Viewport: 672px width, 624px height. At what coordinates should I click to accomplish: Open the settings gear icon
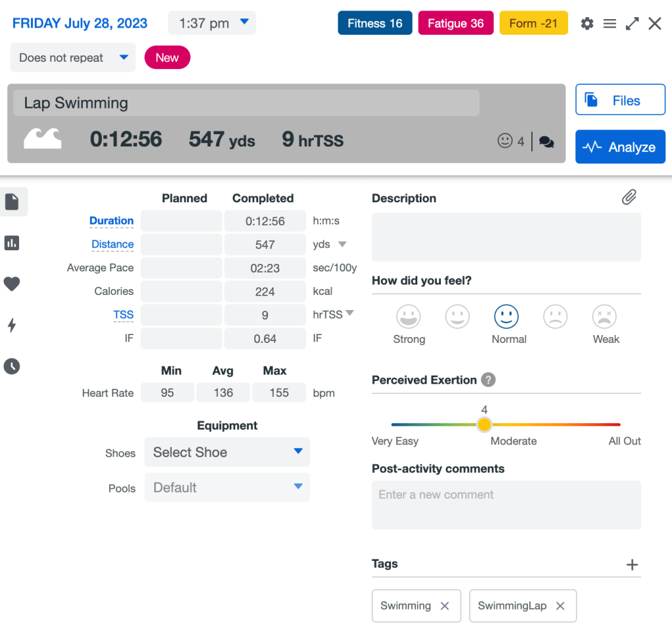pos(587,24)
